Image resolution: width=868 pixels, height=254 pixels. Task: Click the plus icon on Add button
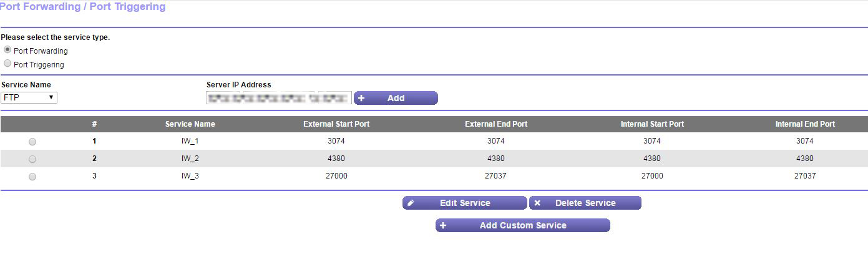[x=361, y=98]
